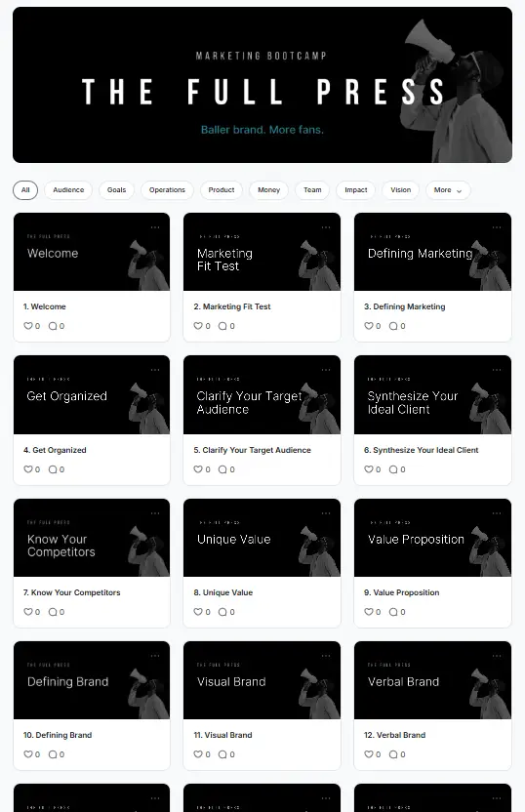This screenshot has height=812, width=525.
Task: Open ellipsis menu on Welcome card
Action: [x=155, y=227]
